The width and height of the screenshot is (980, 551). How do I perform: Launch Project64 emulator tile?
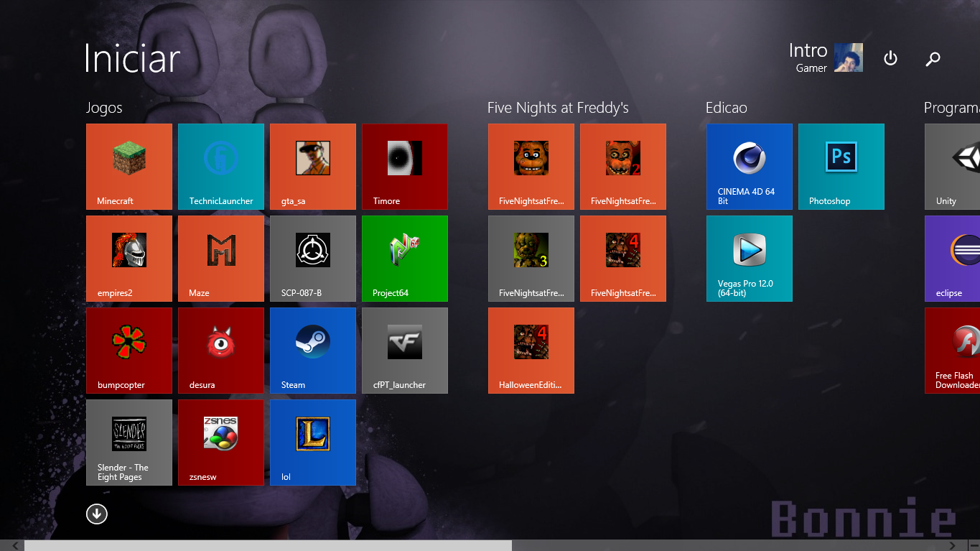pyautogui.click(x=405, y=259)
